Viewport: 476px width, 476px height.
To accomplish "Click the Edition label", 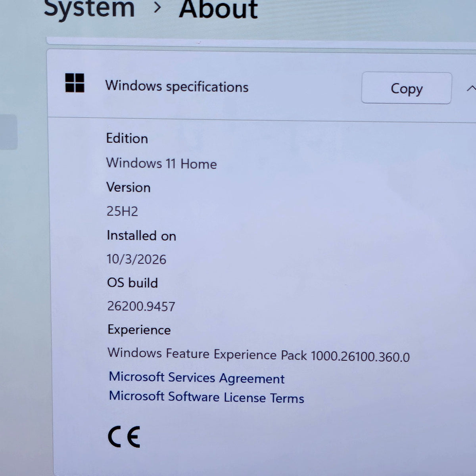I will [x=127, y=138].
